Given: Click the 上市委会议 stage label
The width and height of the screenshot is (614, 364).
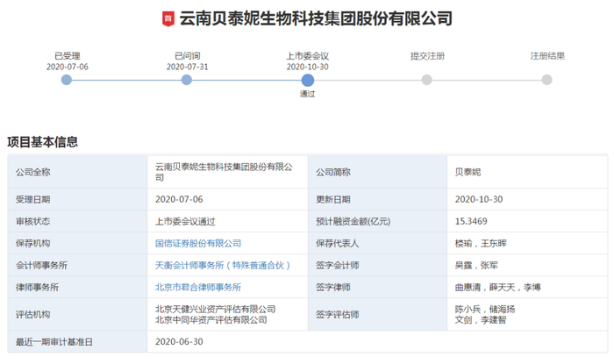Looking at the screenshot, I should pos(307,56).
